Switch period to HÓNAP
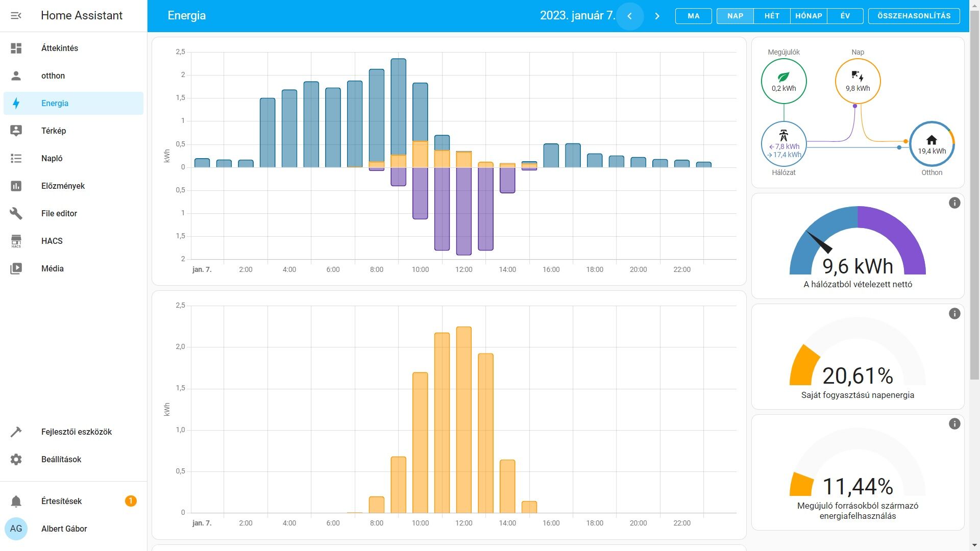 coord(808,16)
